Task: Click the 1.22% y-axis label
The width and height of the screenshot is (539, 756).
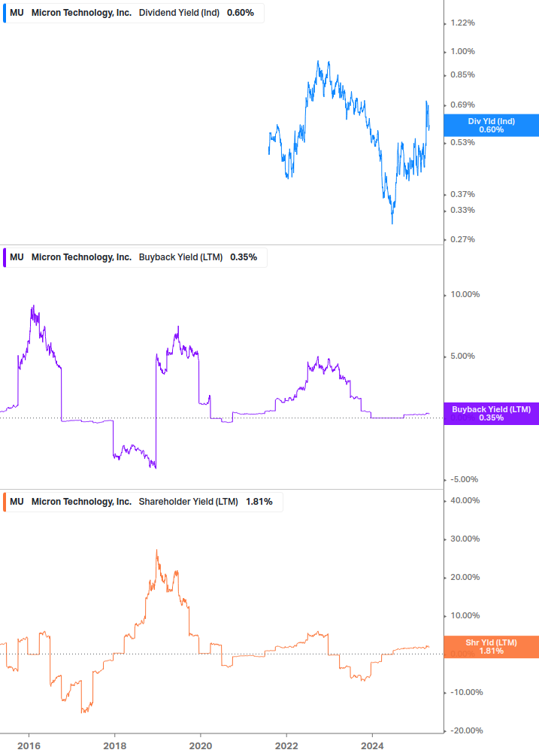Action: click(462, 23)
